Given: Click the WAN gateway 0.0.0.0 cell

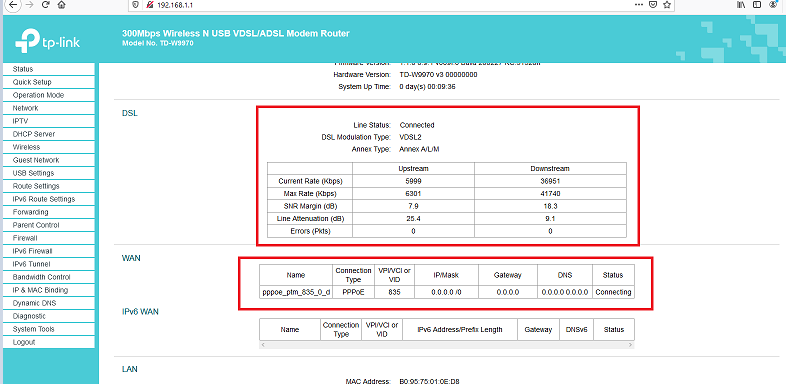Looking at the screenshot, I should click(508, 292).
